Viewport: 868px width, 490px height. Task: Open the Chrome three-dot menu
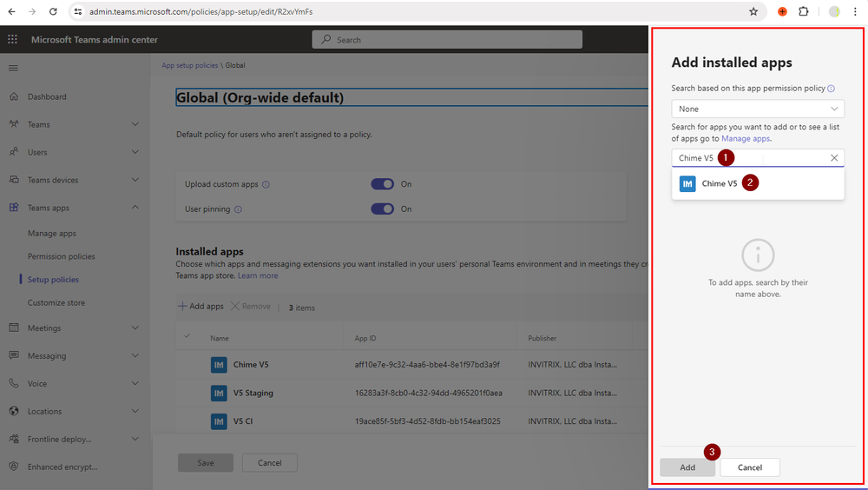(855, 11)
